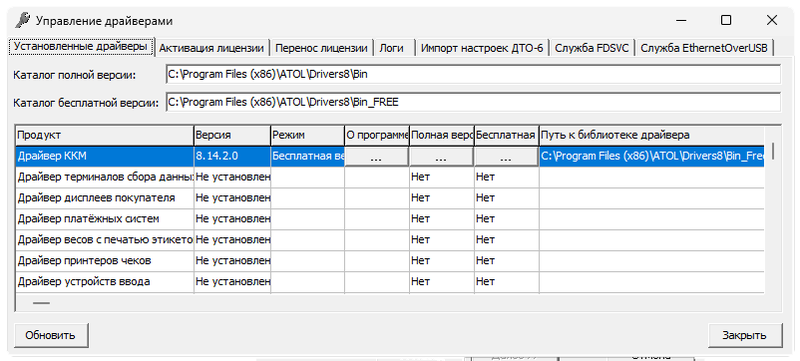The width and height of the screenshot is (800, 361).
Task: Click version cell 8.14.2.0
Action: (x=232, y=157)
